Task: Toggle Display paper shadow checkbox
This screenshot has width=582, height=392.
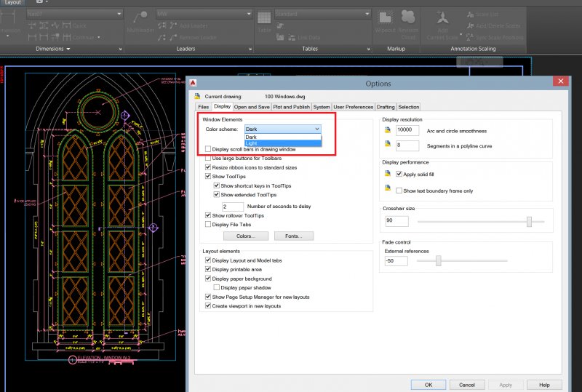Action: (216, 288)
